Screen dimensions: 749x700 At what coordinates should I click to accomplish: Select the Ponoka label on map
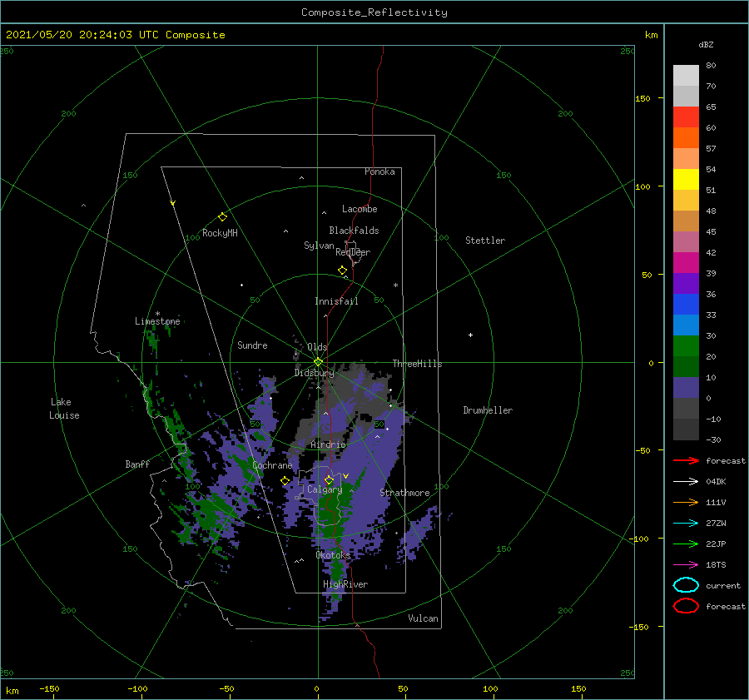379,171
